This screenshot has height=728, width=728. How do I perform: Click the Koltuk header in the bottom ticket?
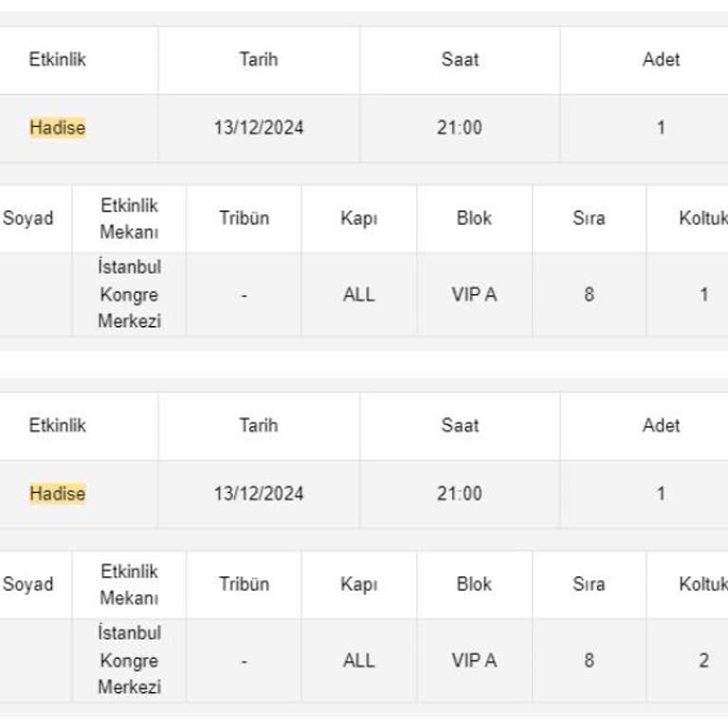[702, 584]
